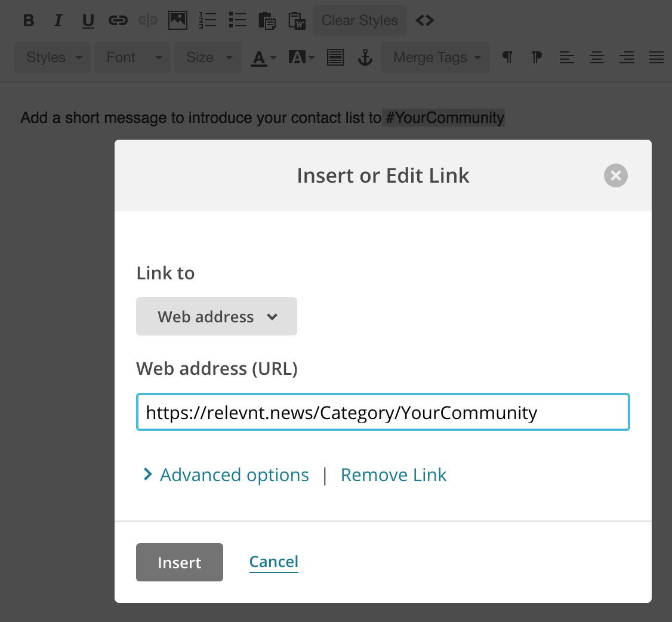The height and width of the screenshot is (622, 672).
Task: Toggle underline formatting in the toolbar
Action: (x=88, y=20)
